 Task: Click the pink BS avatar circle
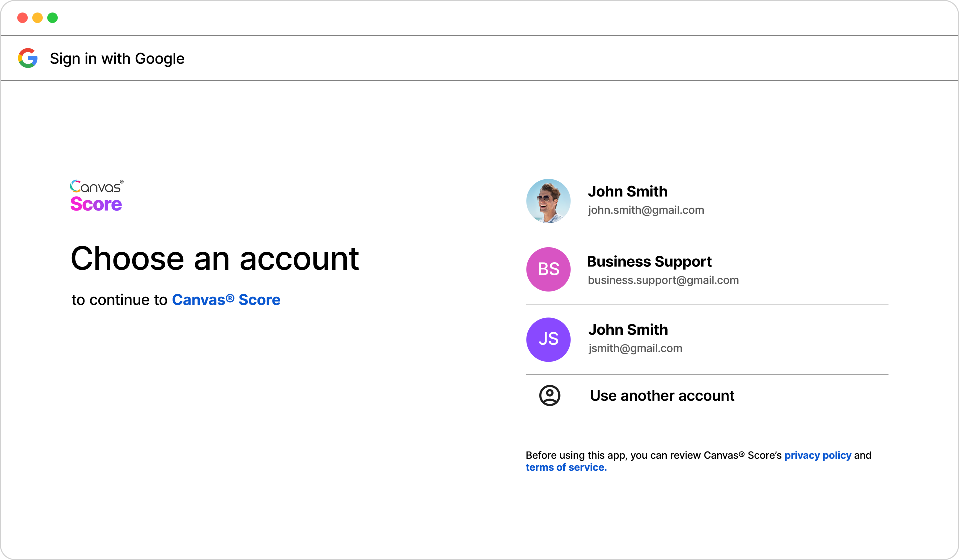548,269
